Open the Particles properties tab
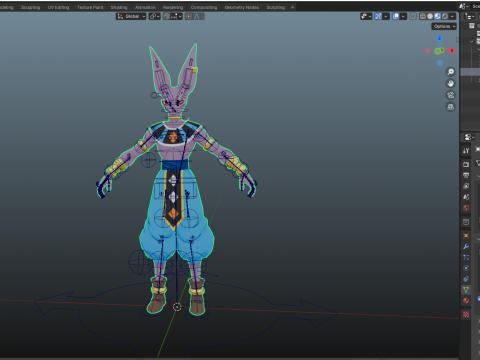Screen dimensions: 480x360 466,257
